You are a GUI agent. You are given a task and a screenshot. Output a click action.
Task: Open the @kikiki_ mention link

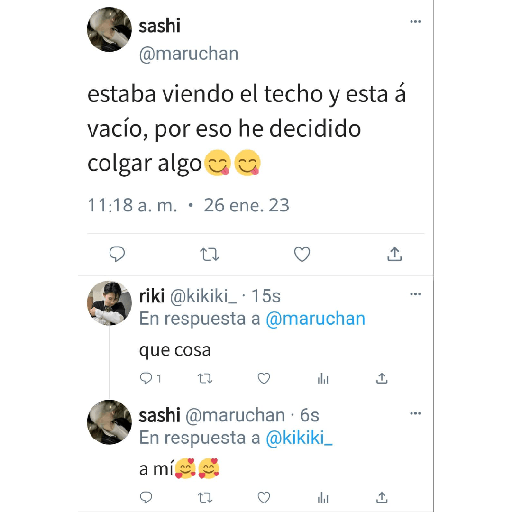coord(299,438)
